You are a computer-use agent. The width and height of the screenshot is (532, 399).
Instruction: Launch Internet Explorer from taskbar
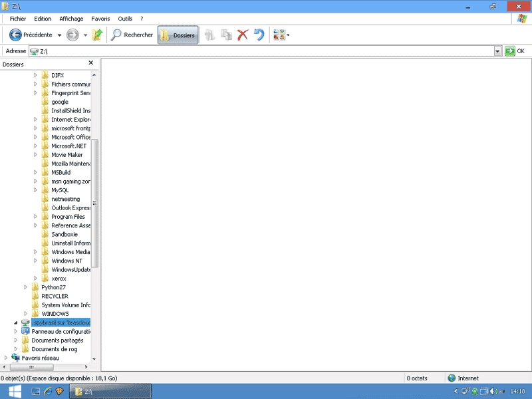click(x=48, y=392)
